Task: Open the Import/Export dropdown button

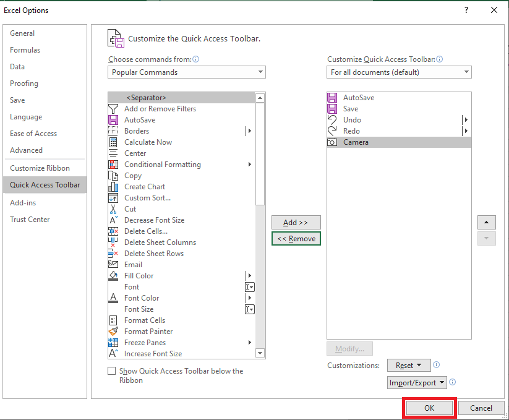Action: [417, 383]
